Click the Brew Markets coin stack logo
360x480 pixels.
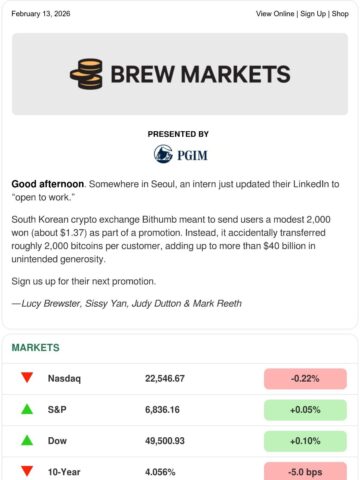pos(86,74)
